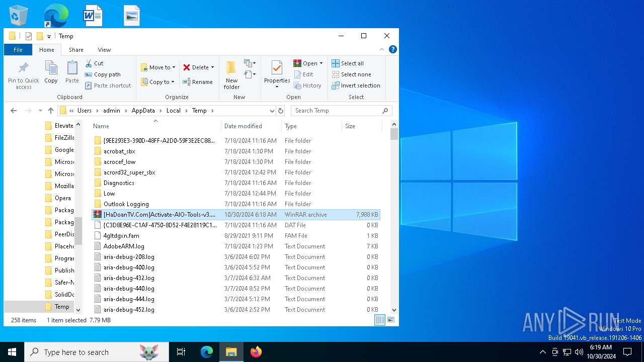The width and height of the screenshot is (644, 362).
Task: Click Select none
Action: pyautogui.click(x=351, y=74)
